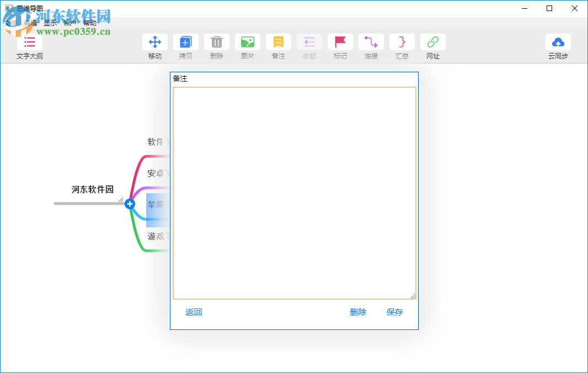Select the Note (备注) tool icon
588x373 pixels.
click(x=279, y=42)
